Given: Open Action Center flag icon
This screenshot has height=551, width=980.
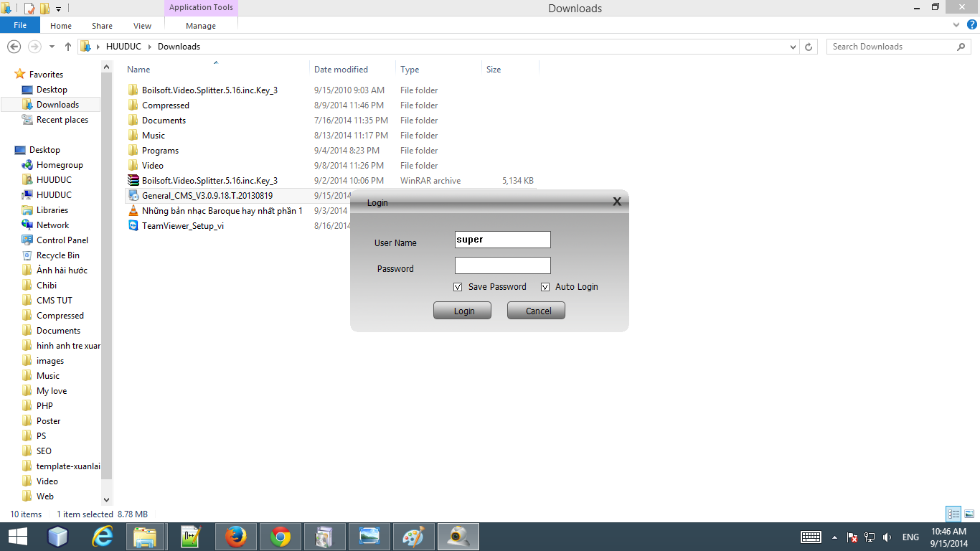Looking at the screenshot, I should 852,537.
